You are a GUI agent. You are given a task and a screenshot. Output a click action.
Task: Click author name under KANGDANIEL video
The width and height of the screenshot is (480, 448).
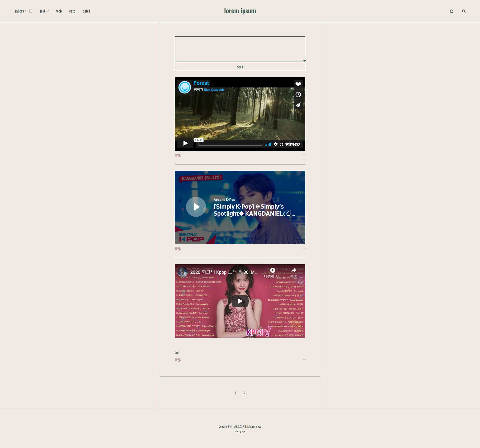point(178,249)
